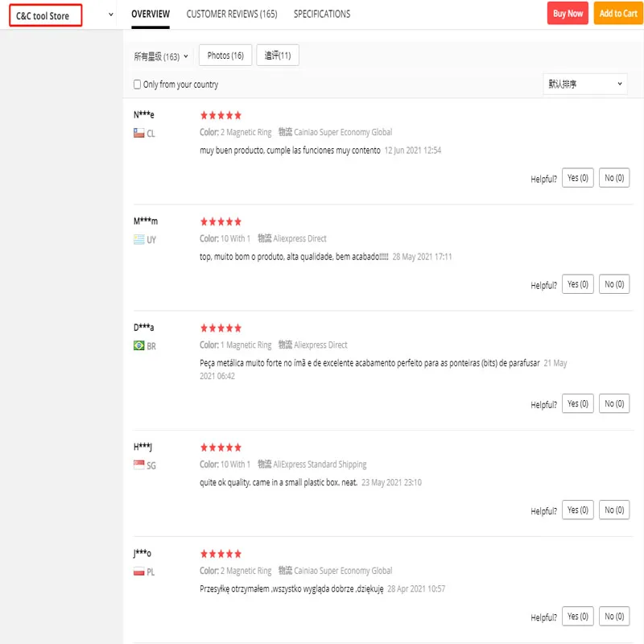644x644 pixels.
Task: Click "AliExpress Standard Shipping" in H***j's review
Action: tap(320, 464)
